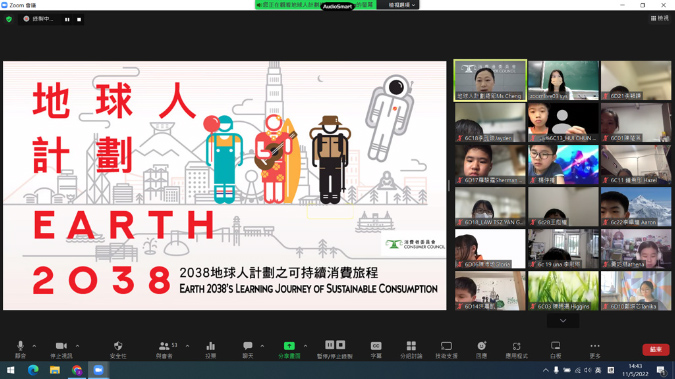Open the Security shield options
675x379 pixels.
[118, 349]
